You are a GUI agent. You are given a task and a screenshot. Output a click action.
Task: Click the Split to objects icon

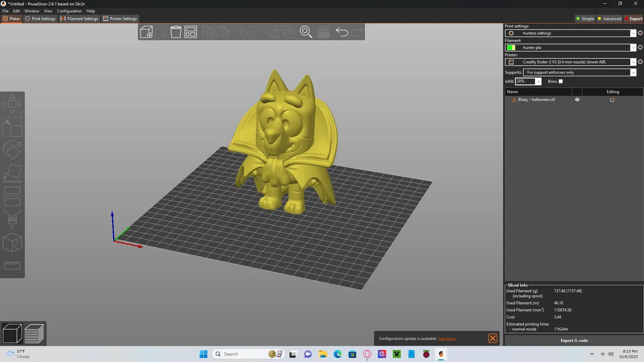pos(274,32)
